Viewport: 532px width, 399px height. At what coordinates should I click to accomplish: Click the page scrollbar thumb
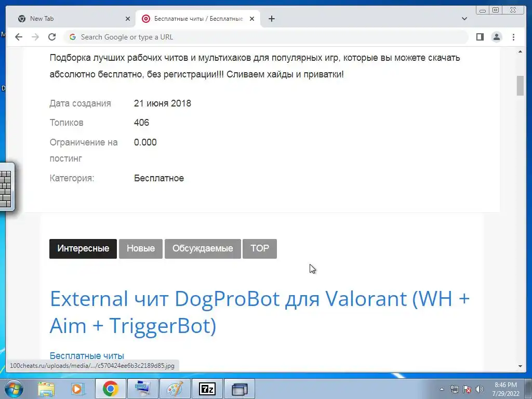click(520, 86)
